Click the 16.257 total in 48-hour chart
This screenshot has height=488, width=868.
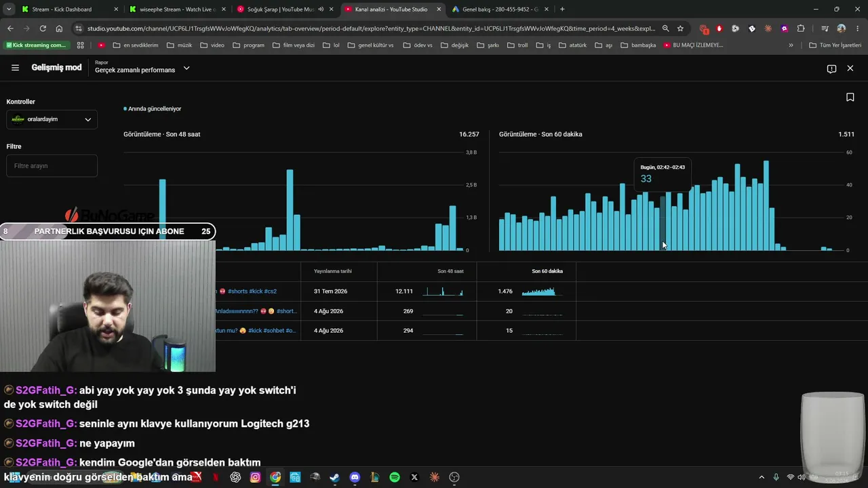click(469, 134)
